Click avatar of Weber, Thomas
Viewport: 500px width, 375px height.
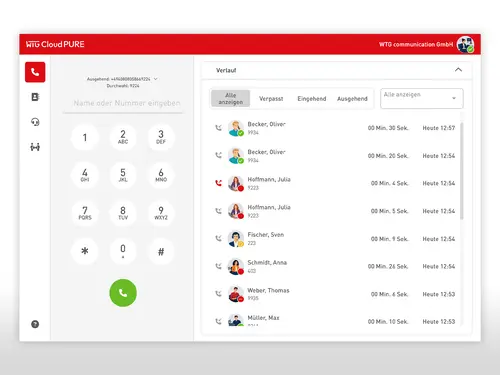point(236,294)
